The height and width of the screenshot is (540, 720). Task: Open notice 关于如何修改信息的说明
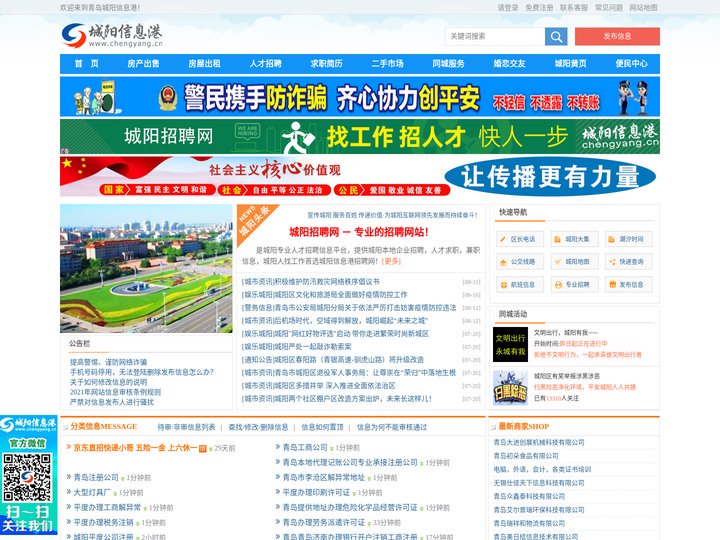point(108,382)
